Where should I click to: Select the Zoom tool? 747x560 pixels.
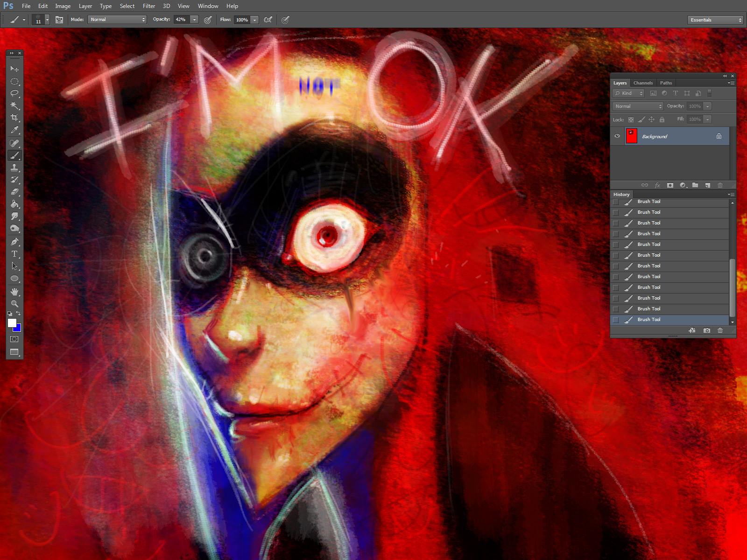coord(14,304)
